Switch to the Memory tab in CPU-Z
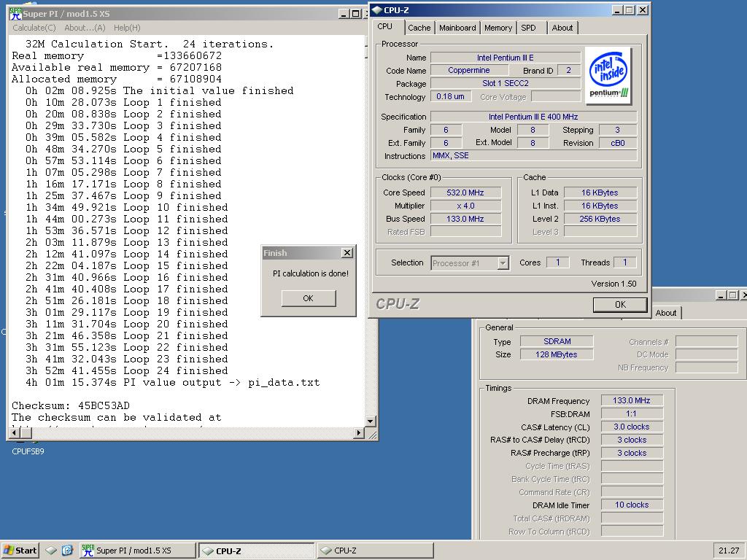747x560 pixels. click(x=498, y=28)
